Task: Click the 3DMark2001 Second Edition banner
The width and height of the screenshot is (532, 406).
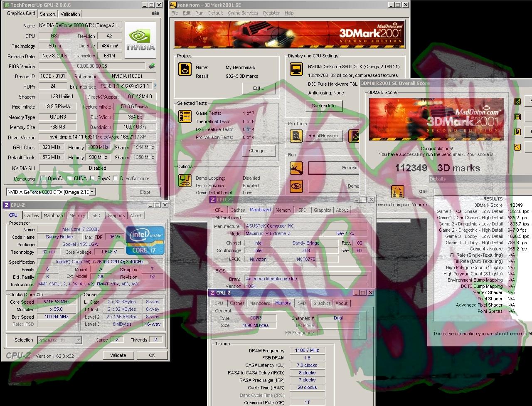Action: point(289,34)
